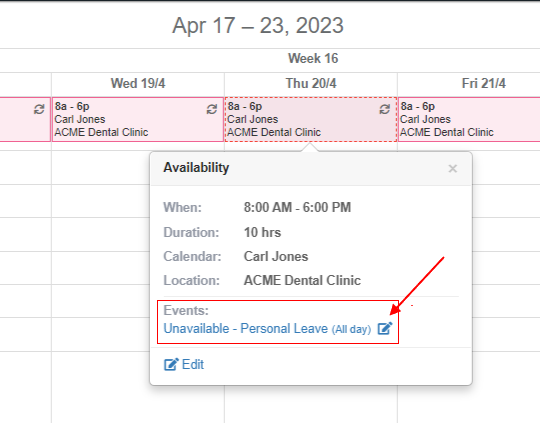Close the Availability popover
This screenshot has width=540, height=423.
click(x=453, y=168)
